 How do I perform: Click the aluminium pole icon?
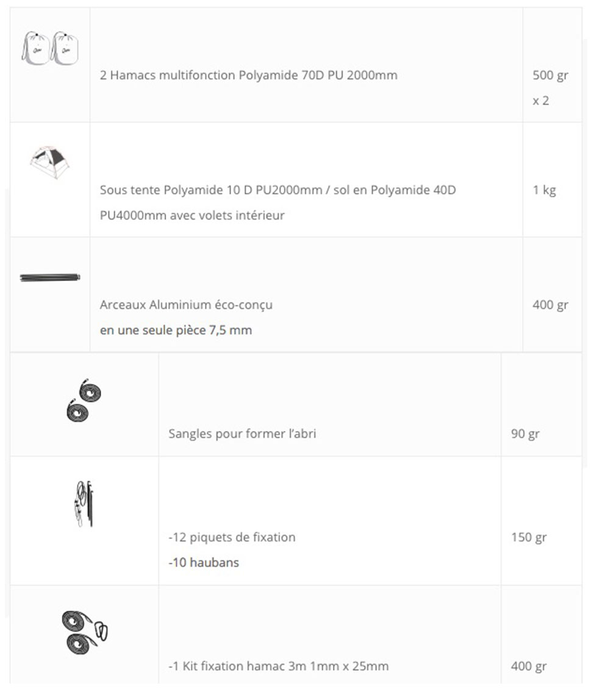click(50, 277)
